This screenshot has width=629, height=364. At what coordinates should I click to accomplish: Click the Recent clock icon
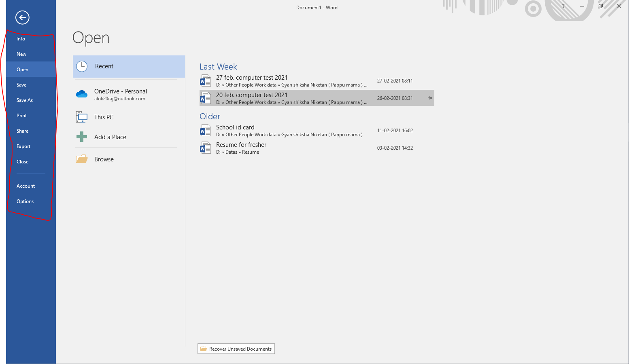82,66
